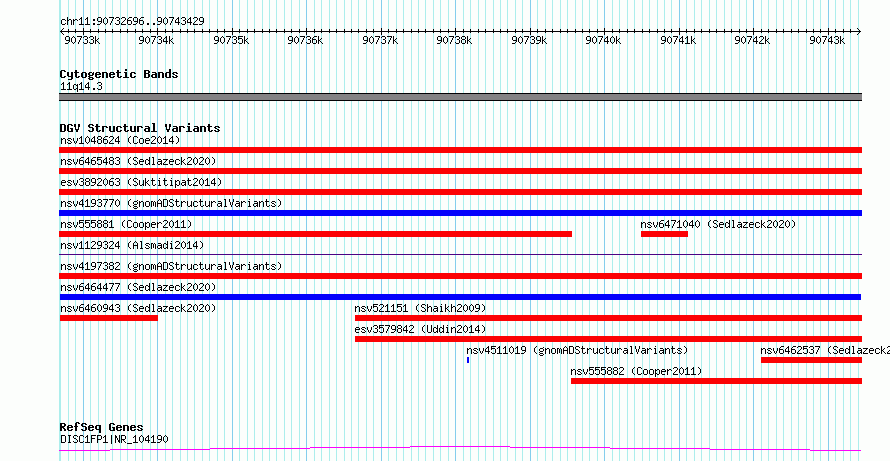890x461 pixels.
Task: Select the thin purple line under nsv1129324
Action: [460, 254]
